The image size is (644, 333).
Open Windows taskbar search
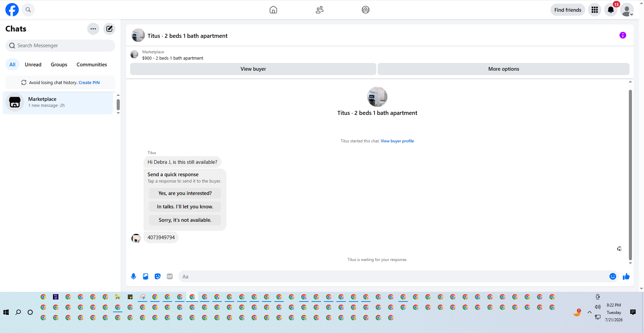click(18, 312)
